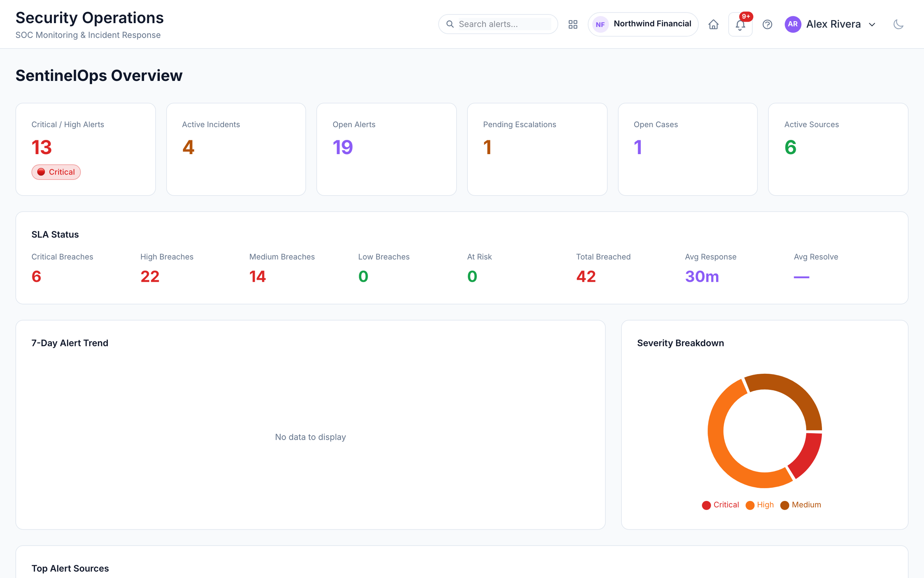
Task: Click the Total Breached value 42
Action: click(586, 276)
